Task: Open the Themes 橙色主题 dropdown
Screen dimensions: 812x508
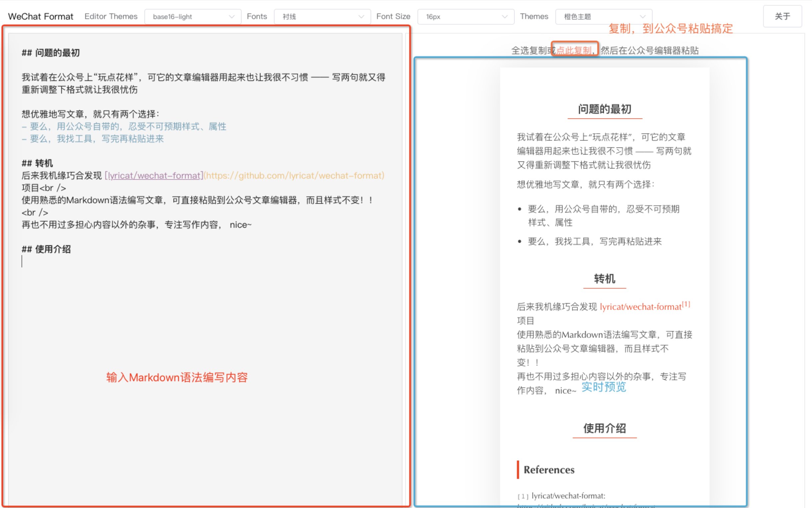Action: pos(603,16)
